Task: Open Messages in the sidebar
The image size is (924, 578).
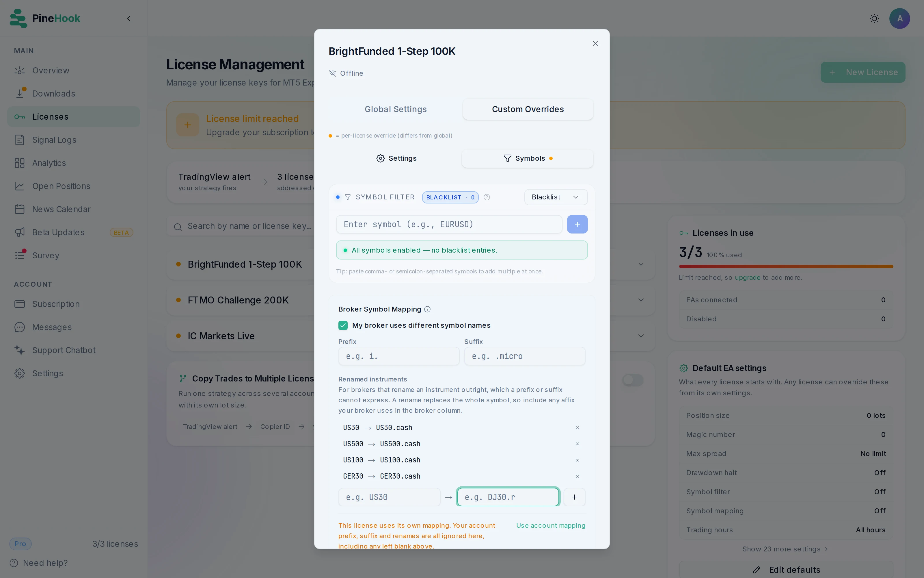Action: [x=73, y=327]
